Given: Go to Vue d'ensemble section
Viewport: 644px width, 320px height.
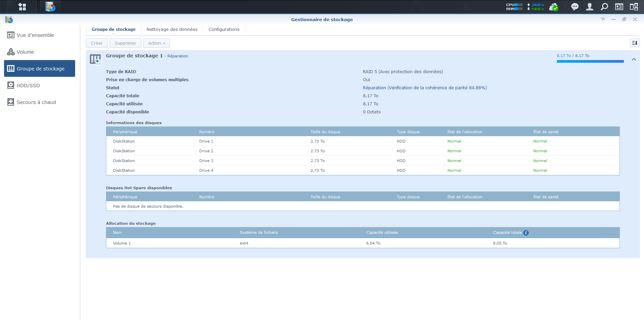Looking at the screenshot, I should pyautogui.click(x=35, y=35).
